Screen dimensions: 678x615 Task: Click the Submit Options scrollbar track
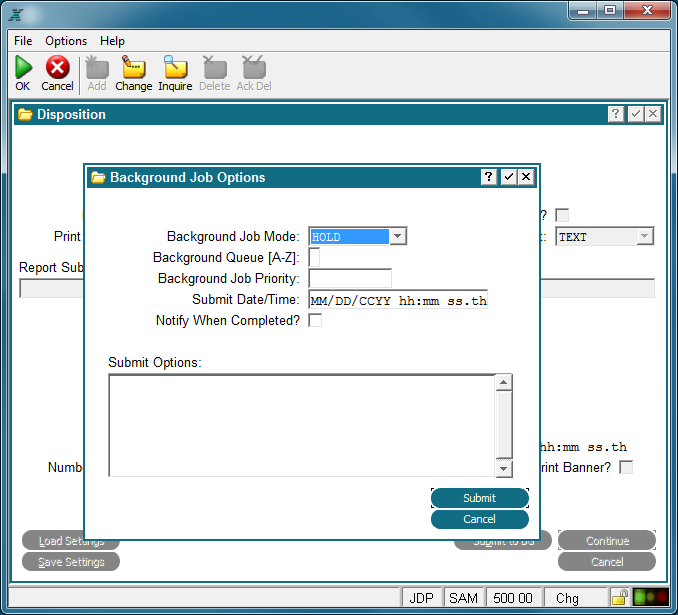(504, 425)
